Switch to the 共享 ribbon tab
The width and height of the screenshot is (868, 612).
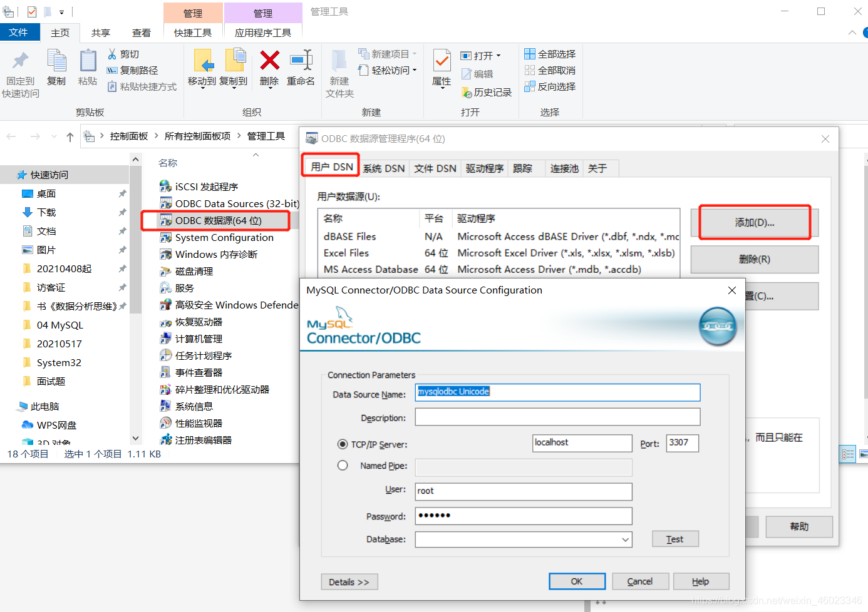[101, 33]
